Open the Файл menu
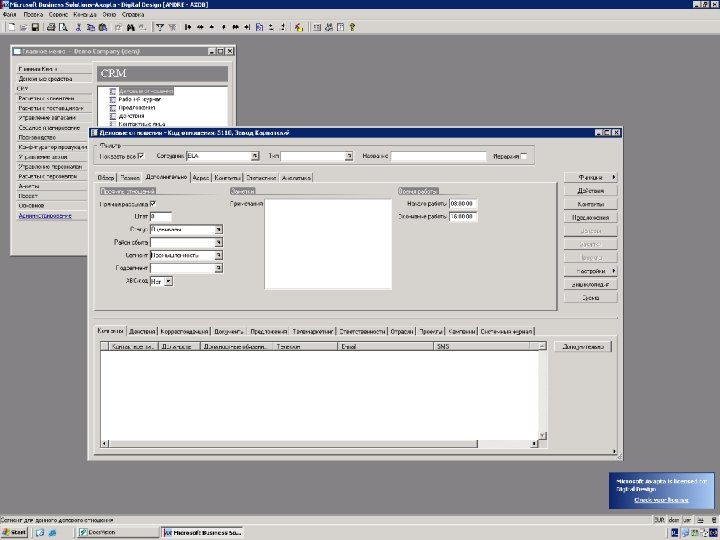The image size is (720, 540). tap(10, 15)
